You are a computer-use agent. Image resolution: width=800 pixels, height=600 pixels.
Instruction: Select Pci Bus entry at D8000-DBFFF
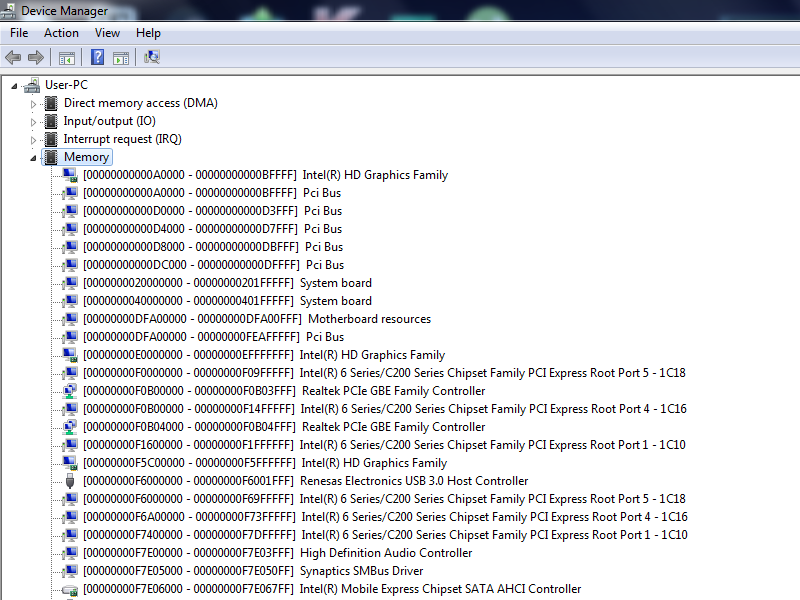(213, 247)
